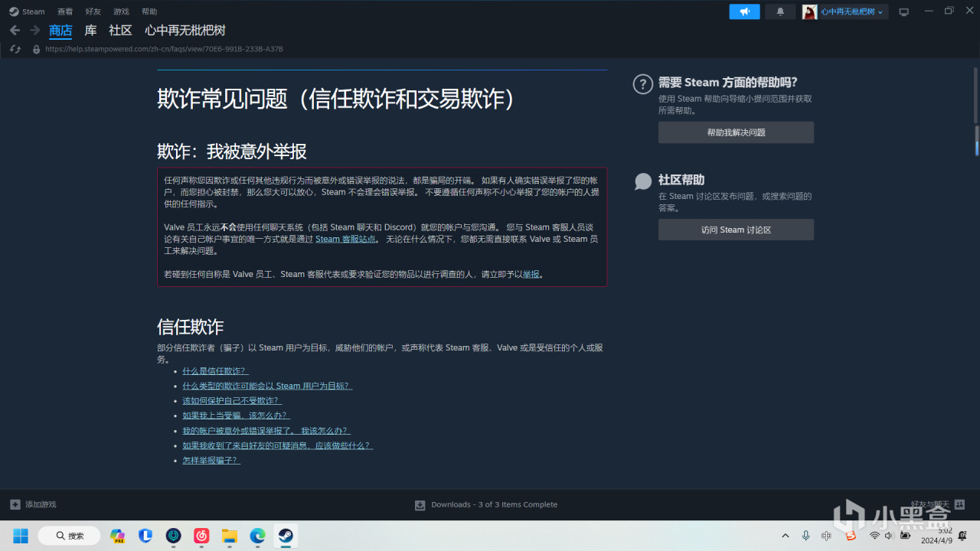Open the round dark blue ring app on the taskbar

tap(174, 536)
